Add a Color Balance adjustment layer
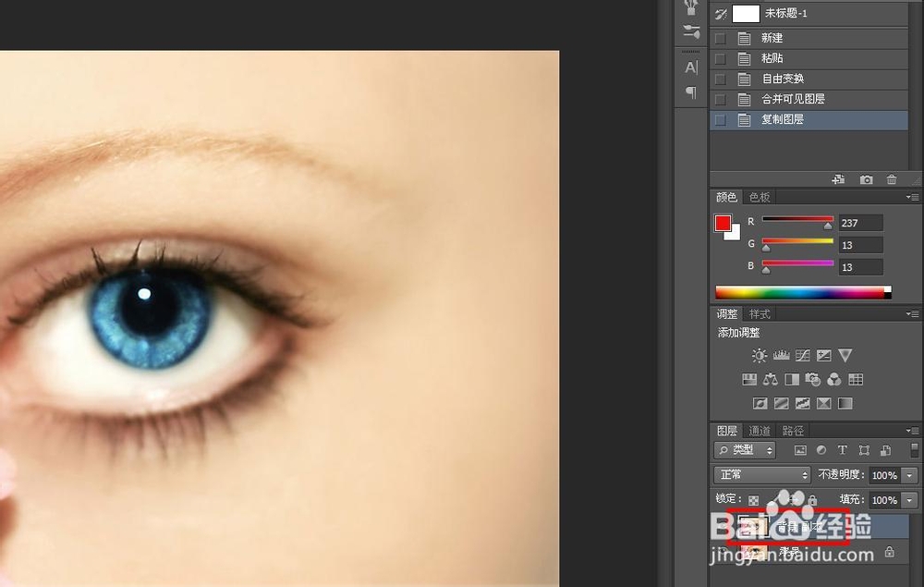The height and width of the screenshot is (587, 924). [x=771, y=379]
